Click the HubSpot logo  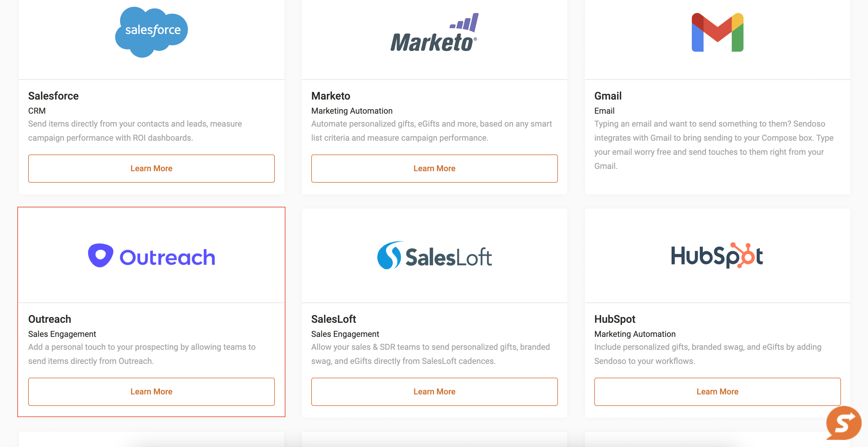click(x=717, y=256)
